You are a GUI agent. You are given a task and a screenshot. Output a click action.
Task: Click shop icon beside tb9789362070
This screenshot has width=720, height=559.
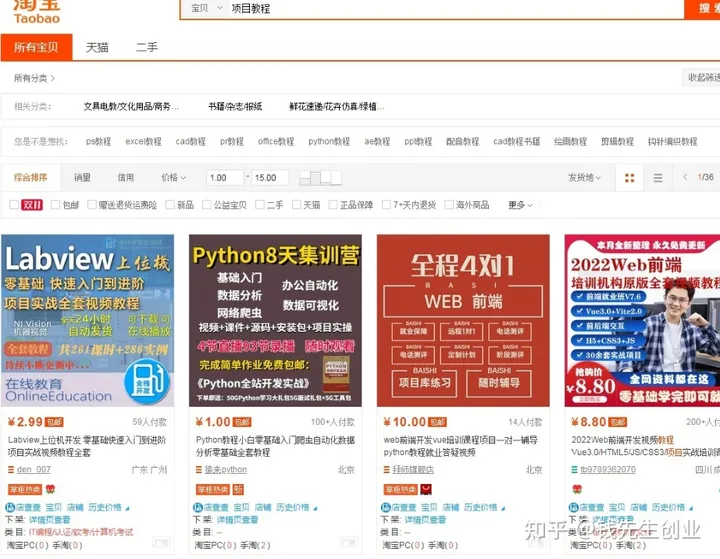point(574,470)
